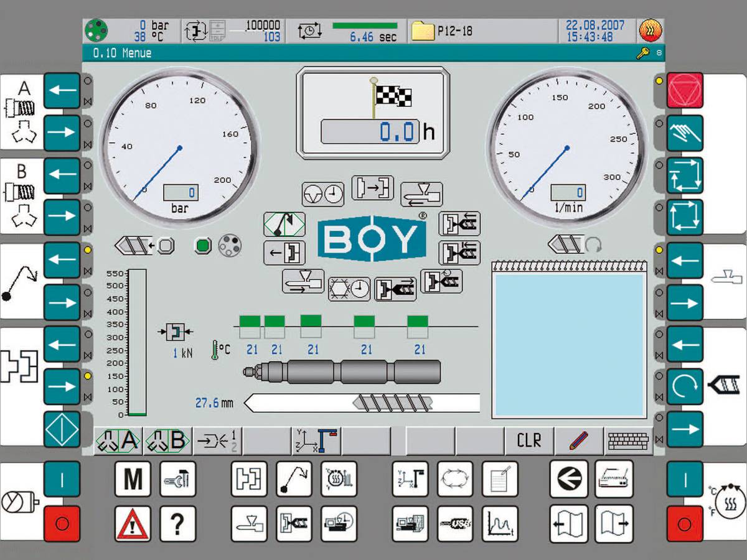This screenshot has width=747, height=560.
Task: Select the mold opening step left of logo
Action: pos(284,253)
